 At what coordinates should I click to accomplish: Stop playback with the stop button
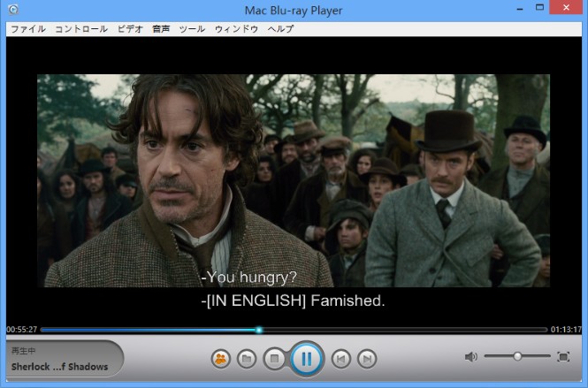point(275,359)
